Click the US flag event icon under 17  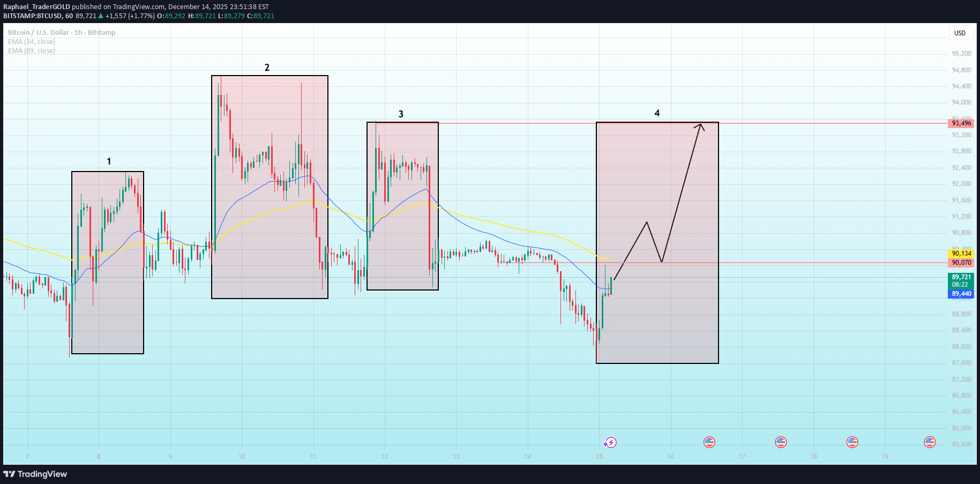pyautogui.click(x=780, y=442)
